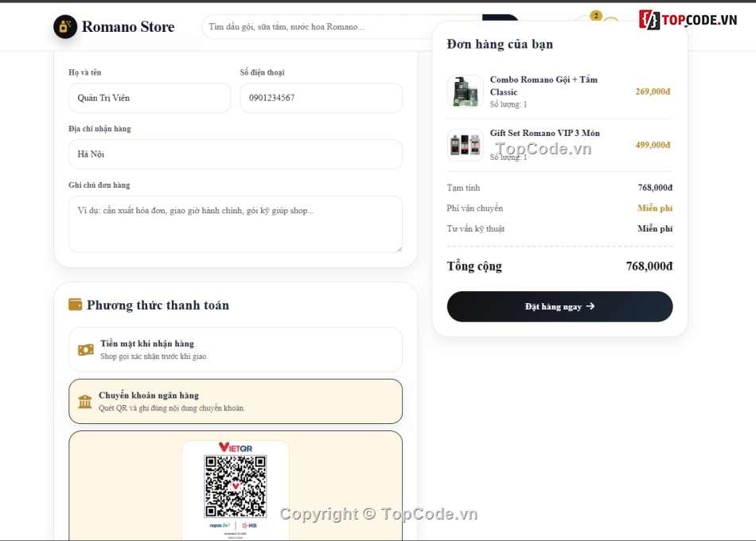Click the Tư vấn kỹ thuật label

[x=475, y=228]
